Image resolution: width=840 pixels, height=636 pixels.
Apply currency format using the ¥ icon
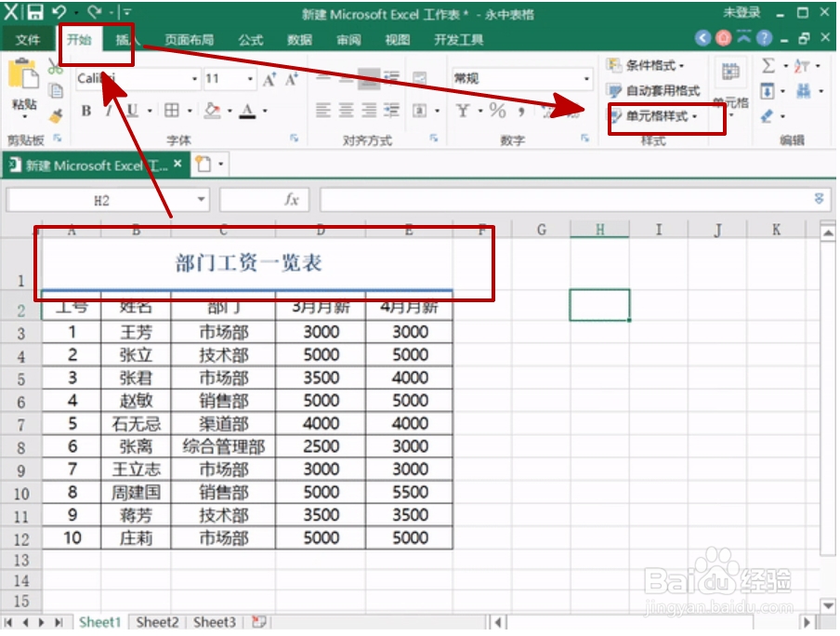[x=462, y=110]
